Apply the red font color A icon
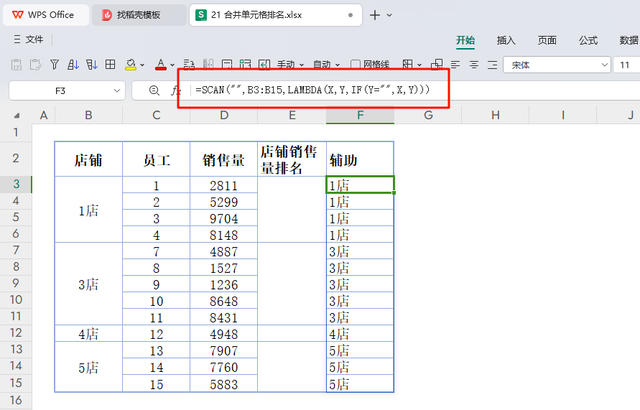The height and width of the screenshot is (410, 640). coord(161,64)
